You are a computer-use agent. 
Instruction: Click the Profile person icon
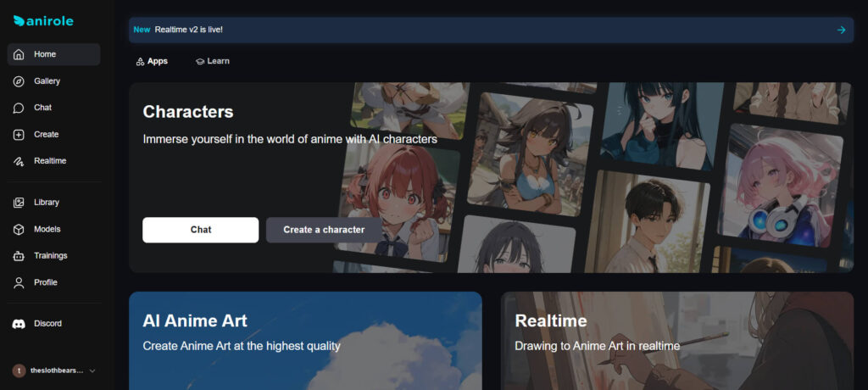[x=19, y=282]
